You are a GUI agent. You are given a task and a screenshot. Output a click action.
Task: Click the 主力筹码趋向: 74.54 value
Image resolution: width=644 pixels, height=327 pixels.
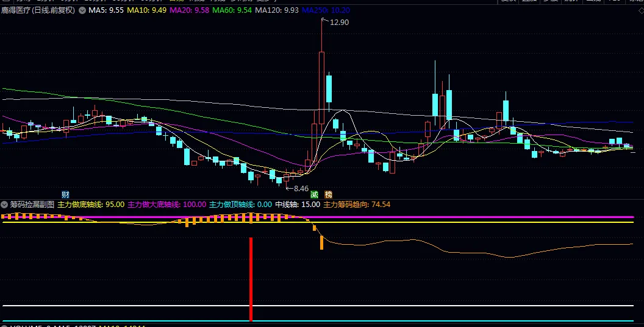click(x=357, y=205)
